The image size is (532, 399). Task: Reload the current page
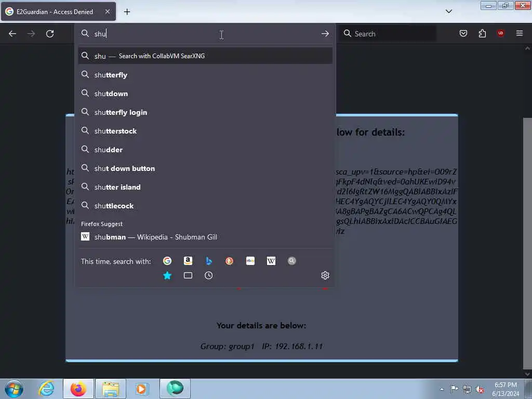coord(50,34)
